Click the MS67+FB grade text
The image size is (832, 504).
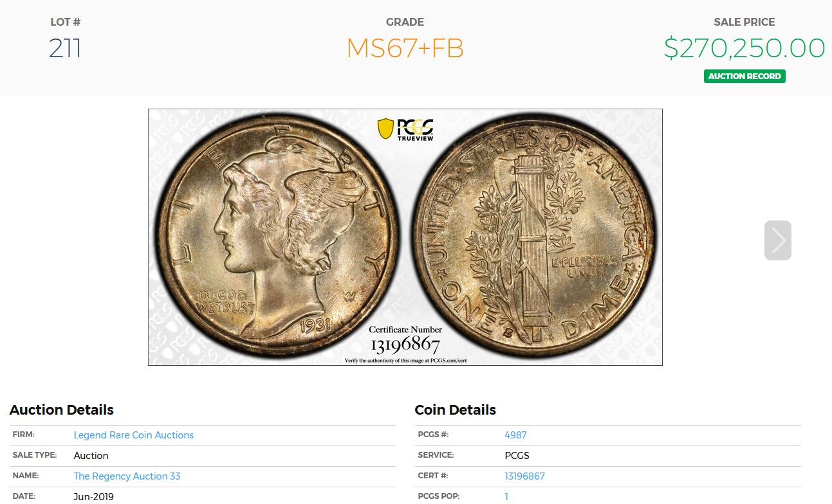pyautogui.click(x=405, y=48)
